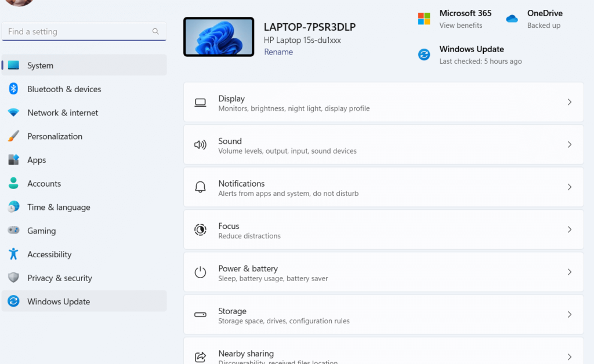Image resolution: width=594 pixels, height=364 pixels.
Task: Click the Privacy & security shield icon
Action: [x=14, y=278]
